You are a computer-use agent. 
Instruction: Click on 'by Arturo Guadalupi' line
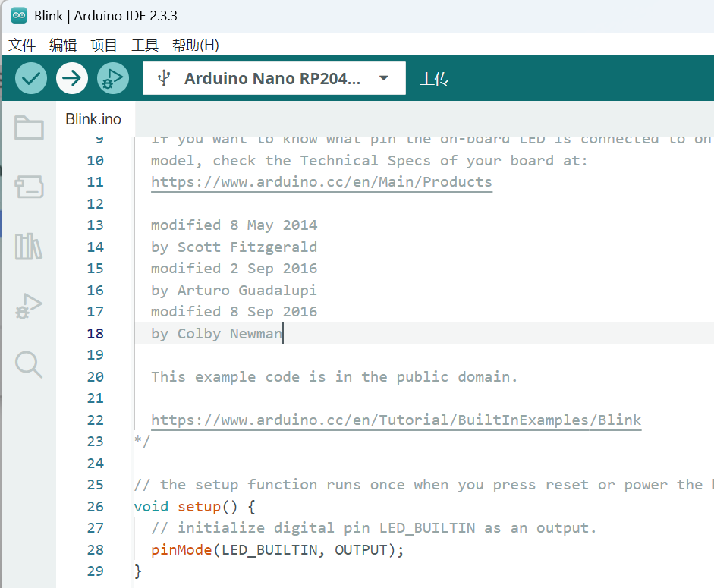click(x=234, y=290)
